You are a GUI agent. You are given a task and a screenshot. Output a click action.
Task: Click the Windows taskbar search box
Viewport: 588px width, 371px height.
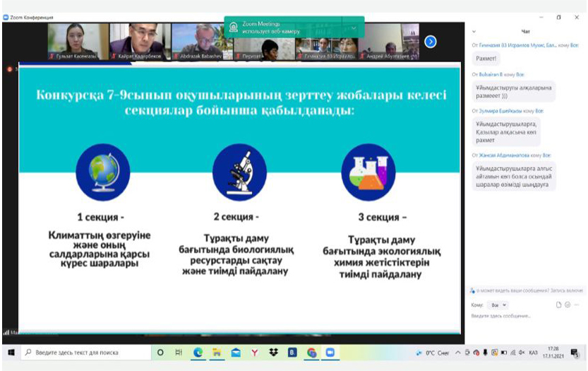click(86, 352)
